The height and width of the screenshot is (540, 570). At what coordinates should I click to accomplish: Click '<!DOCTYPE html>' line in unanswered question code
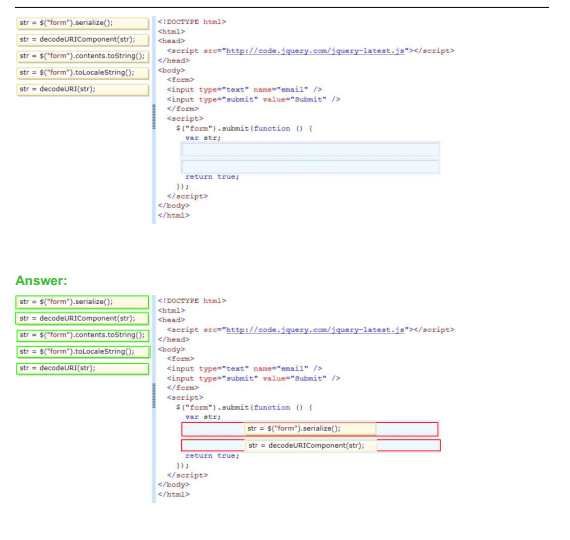point(192,22)
